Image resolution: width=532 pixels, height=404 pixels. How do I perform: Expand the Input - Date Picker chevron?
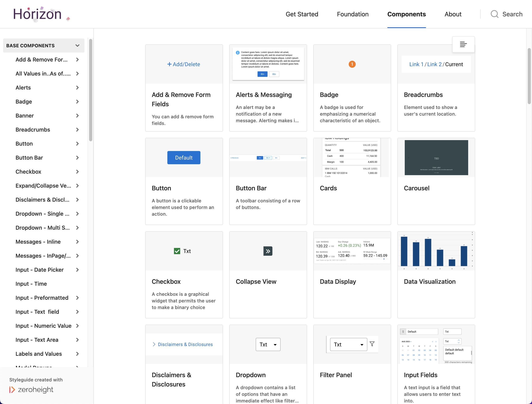pos(77,270)
